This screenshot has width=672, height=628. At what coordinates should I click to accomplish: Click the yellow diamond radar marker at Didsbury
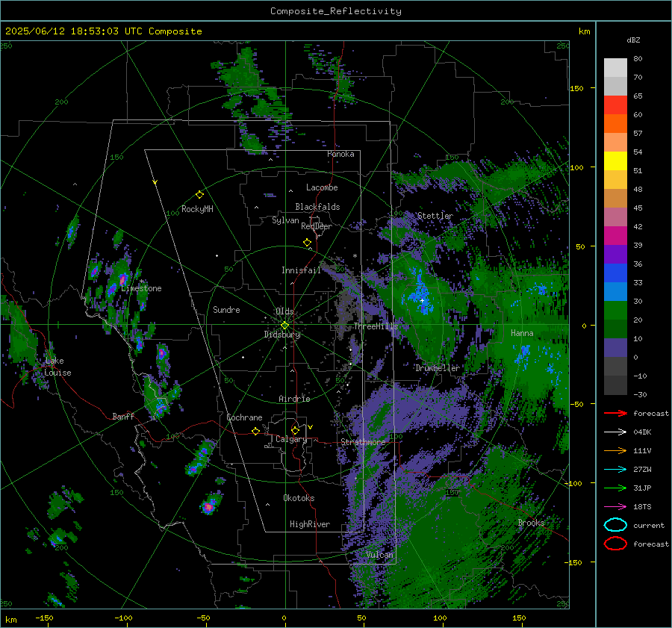(284, 326)
